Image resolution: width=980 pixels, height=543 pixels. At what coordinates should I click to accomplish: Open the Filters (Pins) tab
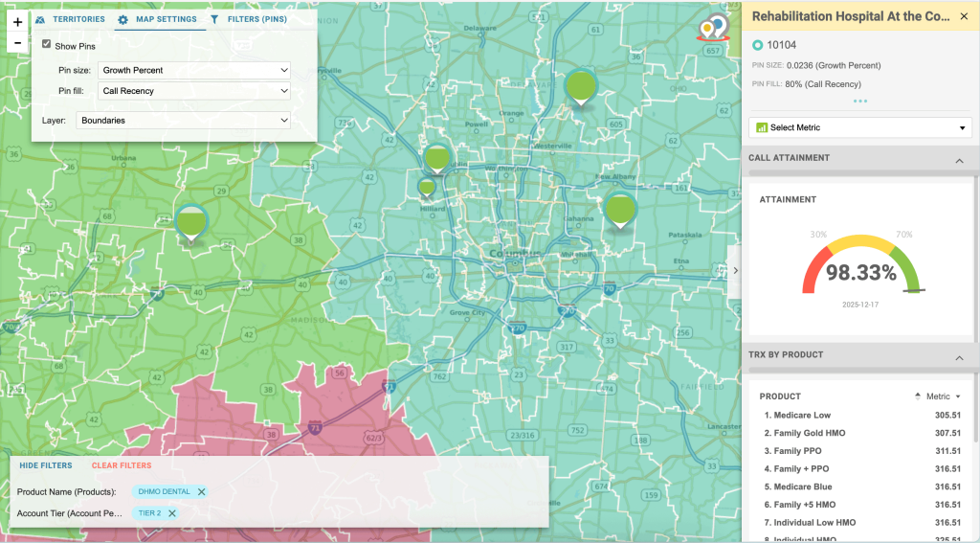(x=250, y=19)
